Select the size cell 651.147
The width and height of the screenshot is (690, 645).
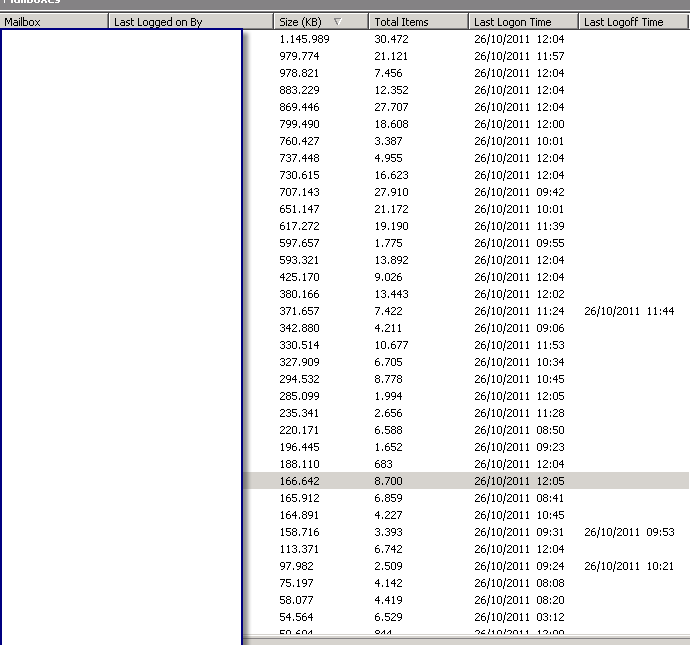pyautogui.click(x=299, y=209)
